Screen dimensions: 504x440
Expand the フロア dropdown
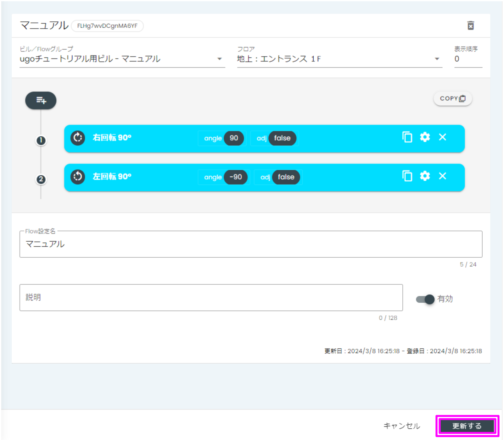point(437,59)
